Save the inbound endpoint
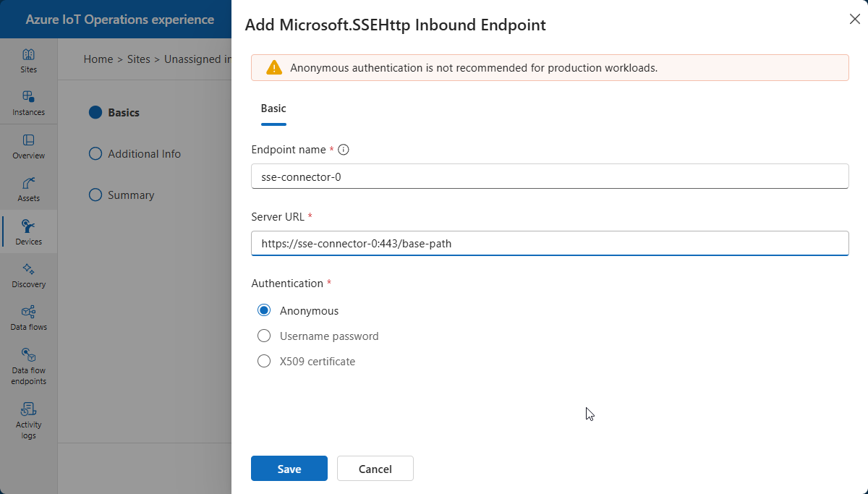Image resolution: width=868 pixels, height=494 pixels. [x=289, y=469]
